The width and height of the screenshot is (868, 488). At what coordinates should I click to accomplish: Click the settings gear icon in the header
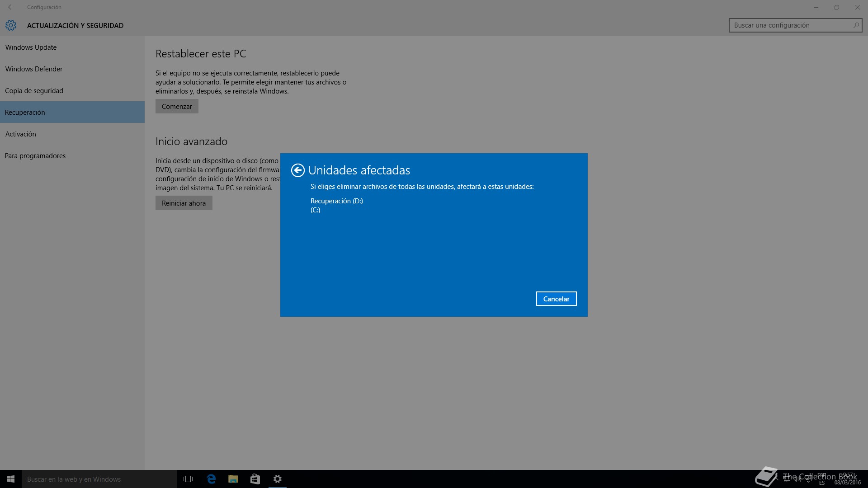(x=11, y=25)
